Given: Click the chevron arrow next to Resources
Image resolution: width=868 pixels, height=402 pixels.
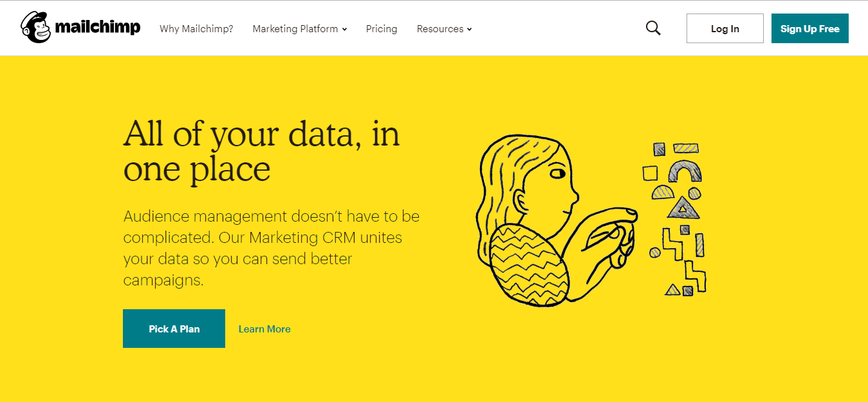Looking at the screenshot, I should pyautogui.click(x=469, y=30).
